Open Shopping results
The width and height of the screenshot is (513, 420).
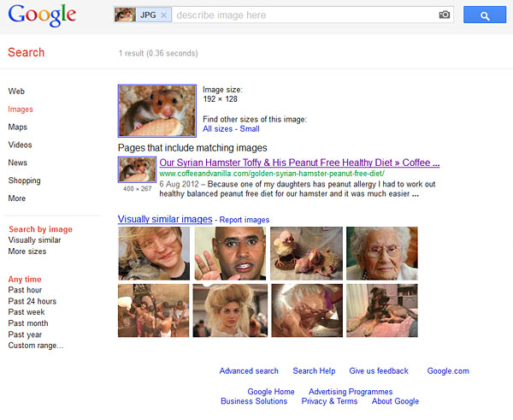pos(24,180)
